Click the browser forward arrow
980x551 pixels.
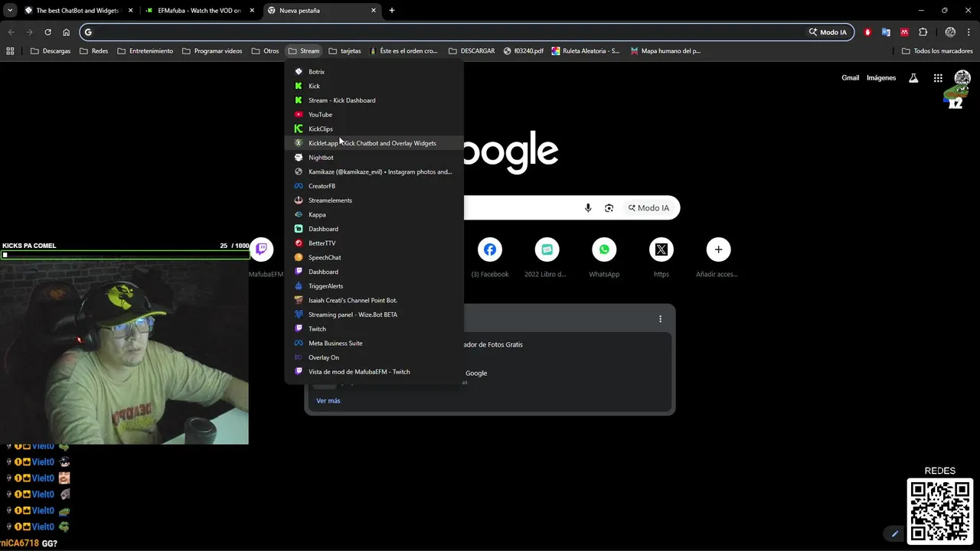[x=29, y=32]
